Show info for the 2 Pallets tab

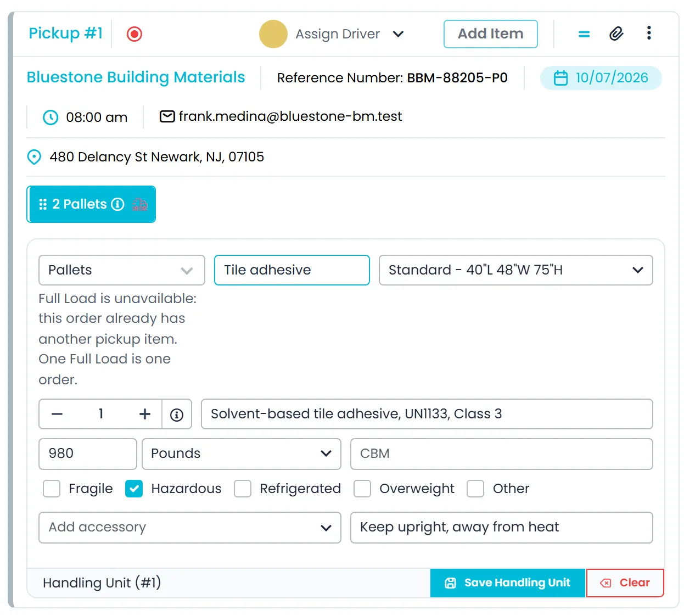point(118,204)
